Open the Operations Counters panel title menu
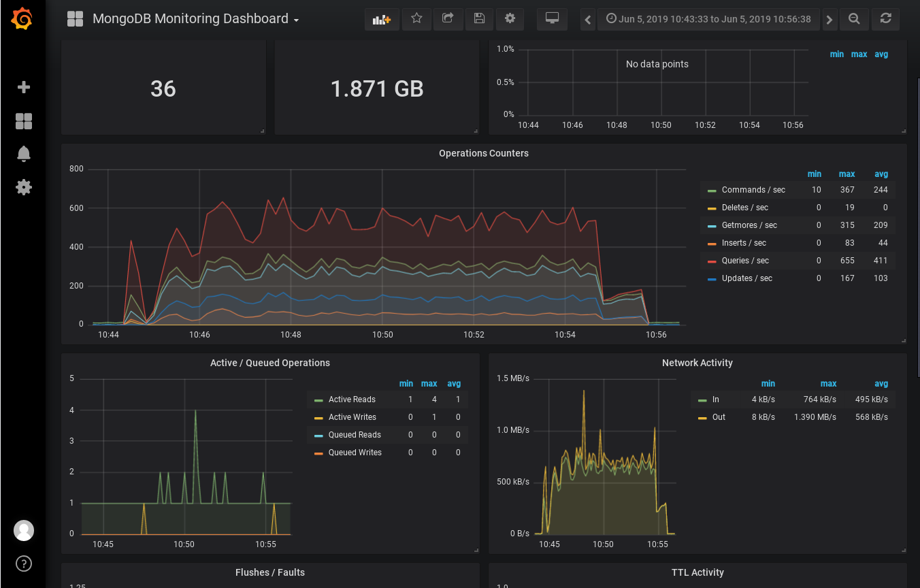The height and width of the screenshot is (588, 920). click(484, 153)
